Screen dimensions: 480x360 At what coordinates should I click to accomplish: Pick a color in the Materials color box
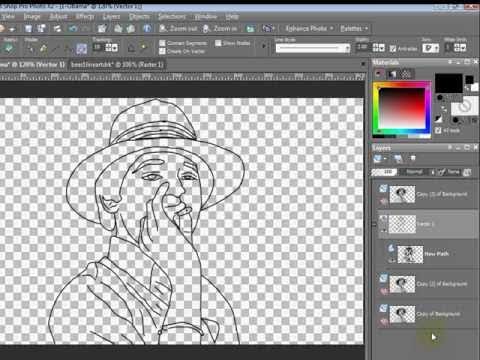(x=402, y=109)
